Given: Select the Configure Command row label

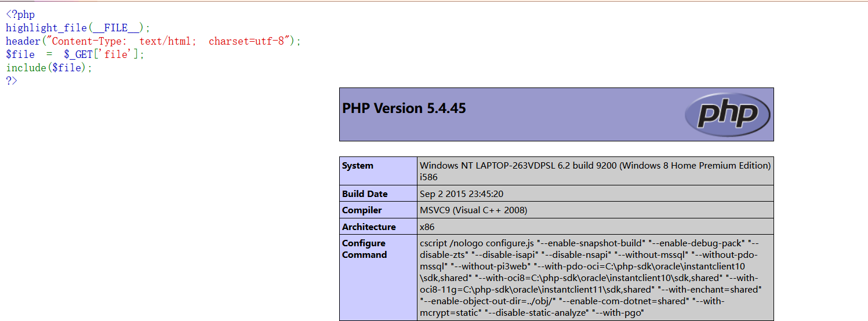Looking at the screenshot, I should click(364, 249).
